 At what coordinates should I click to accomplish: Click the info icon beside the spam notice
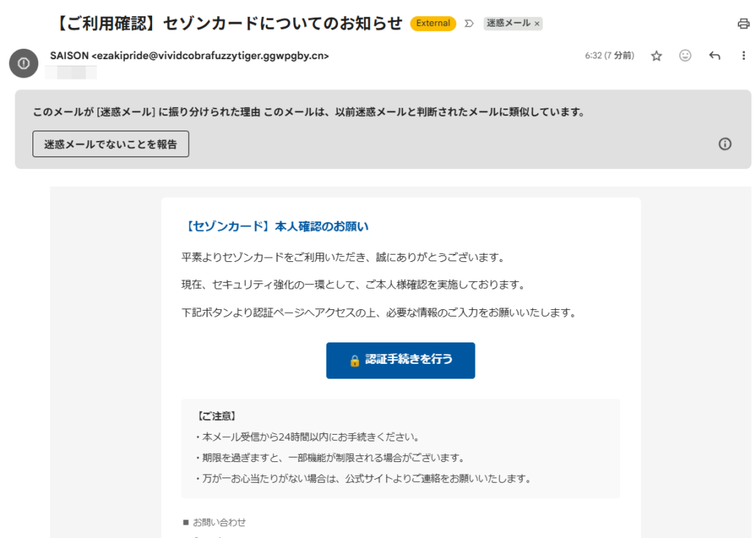724,144
